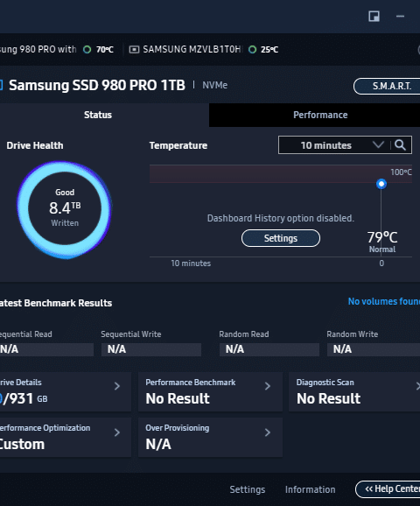
Task: Click the NVMe interface label
Action: pyautogui.click(x=215, y=85)
